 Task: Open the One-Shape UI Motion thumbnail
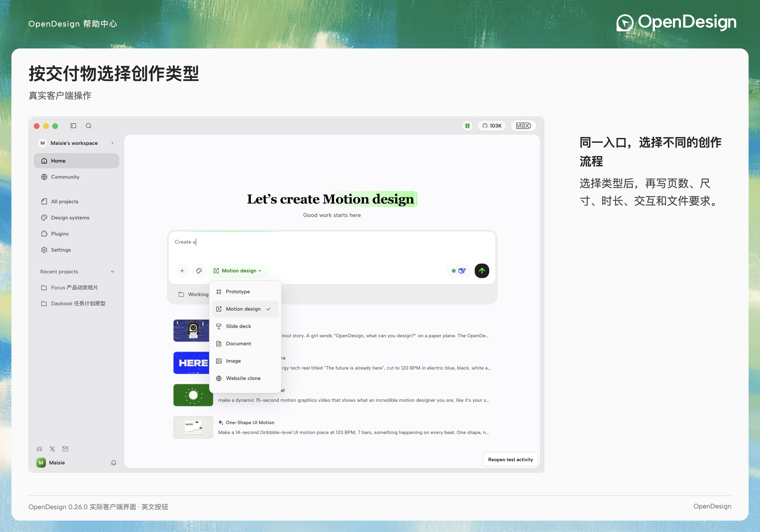193,427
